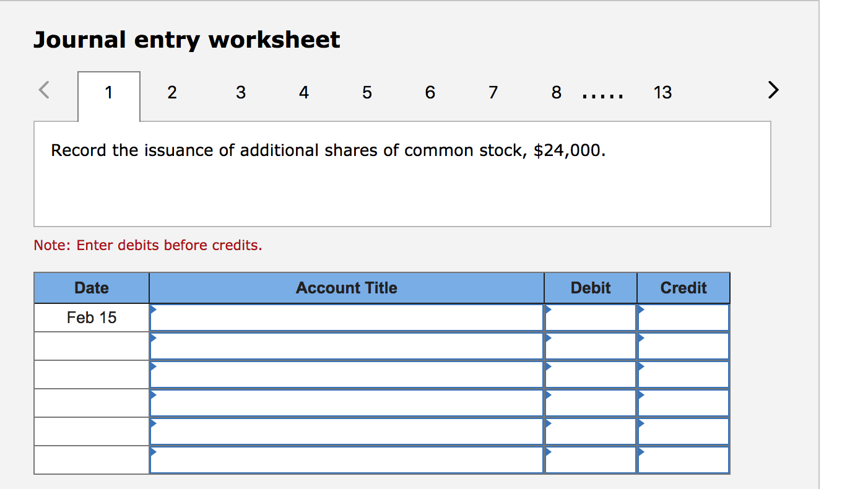Viewport: 868px width, 489px height.
Task: Open the Account Title dropdown in fifth row
Action: tap(346, 431)
